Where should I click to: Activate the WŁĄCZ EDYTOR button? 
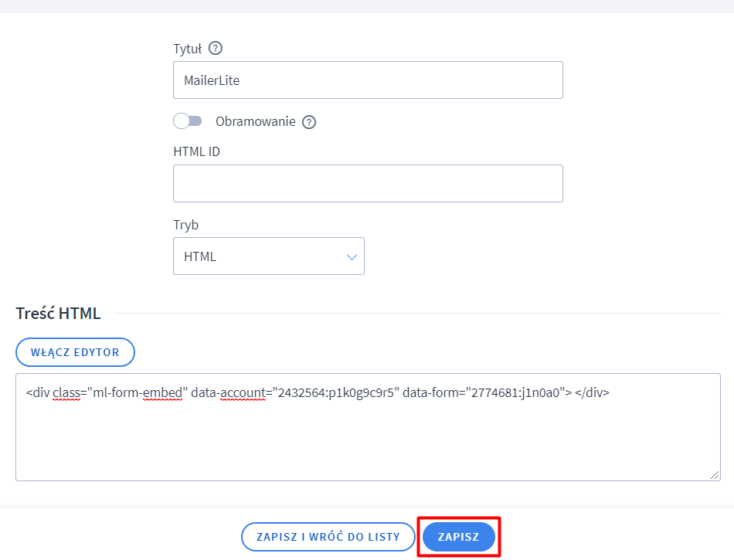pyautogui.click(x=75, y=351)
